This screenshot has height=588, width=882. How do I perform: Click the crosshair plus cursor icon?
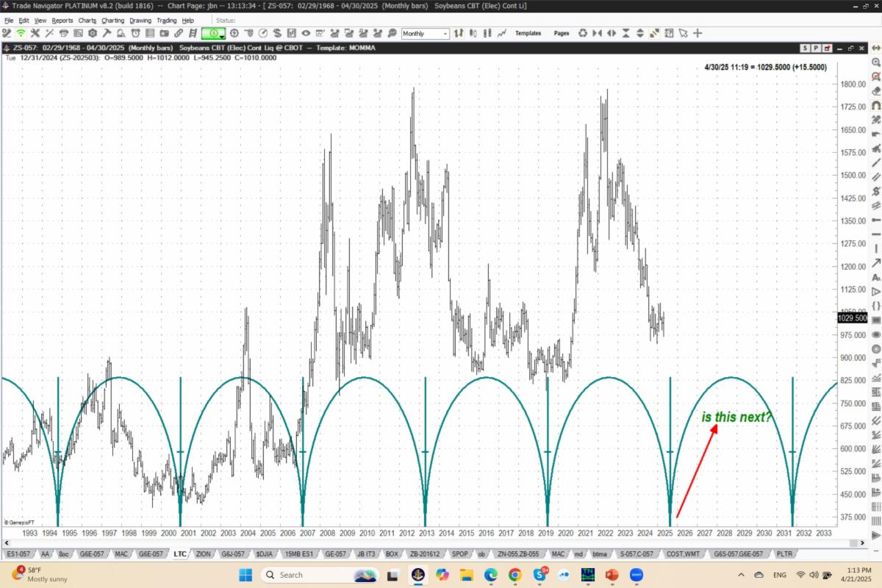698,33
